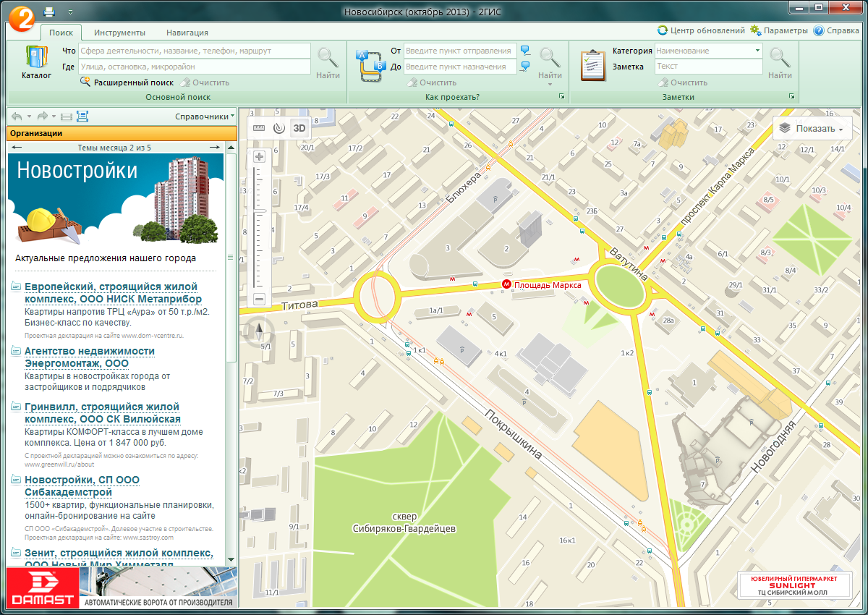This screenshot has height=615, width=868.
Task: Click the Площадь Маркса station label
Action: point(548,285)
